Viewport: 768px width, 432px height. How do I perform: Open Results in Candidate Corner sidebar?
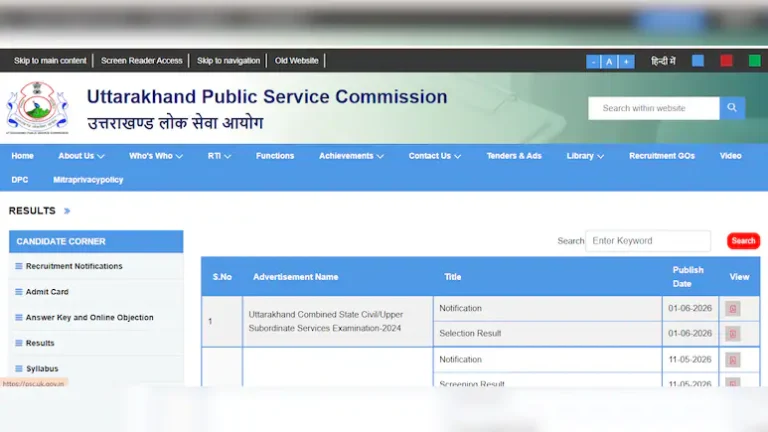[x=40, y=343]
